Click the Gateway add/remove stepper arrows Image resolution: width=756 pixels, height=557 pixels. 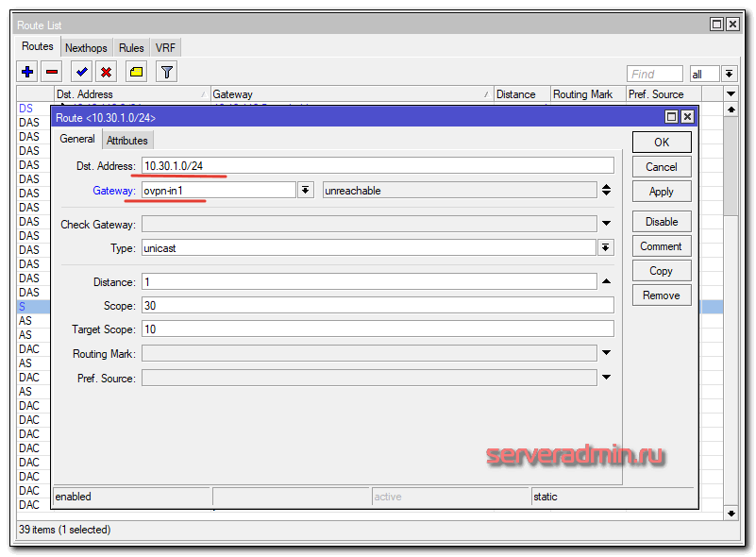tap(607, 190)
